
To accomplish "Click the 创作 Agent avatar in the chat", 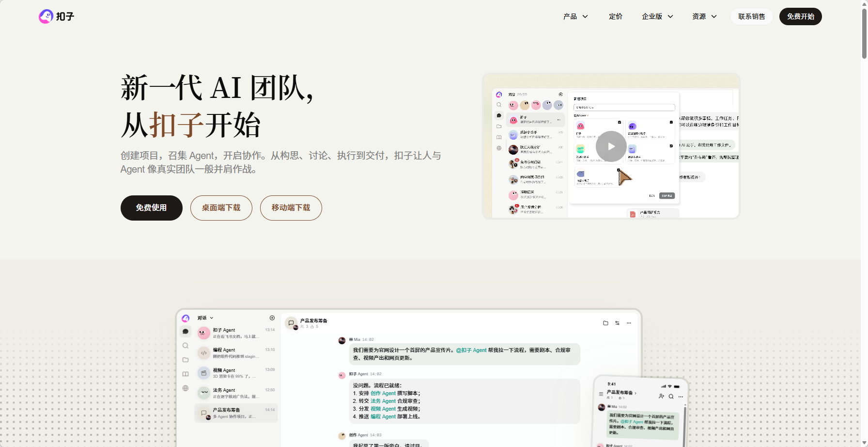I will click(341, 436).
